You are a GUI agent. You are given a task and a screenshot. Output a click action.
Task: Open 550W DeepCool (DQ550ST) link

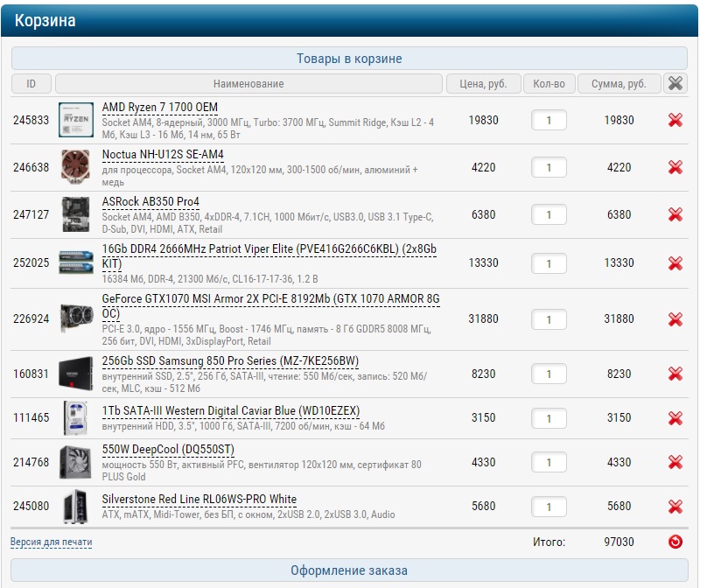coord(168,450)
